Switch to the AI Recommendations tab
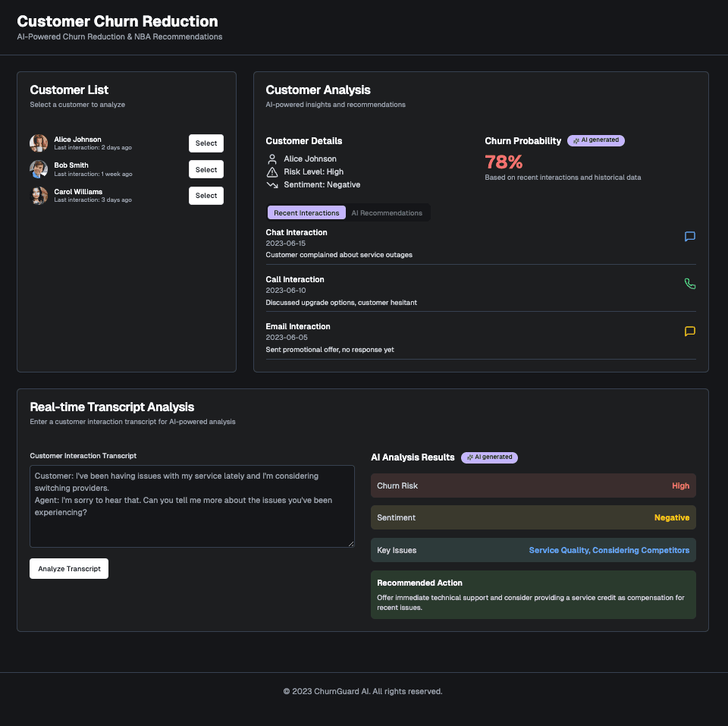This screenshot has width=728, height=726. (387, 213)
